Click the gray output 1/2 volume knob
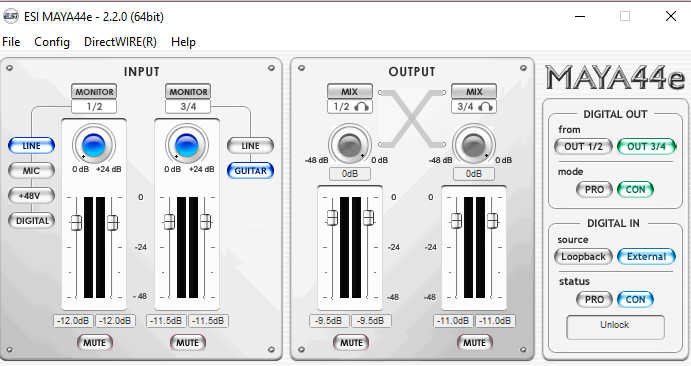This screenshot has width=691, height=366. tap(349, 145)
